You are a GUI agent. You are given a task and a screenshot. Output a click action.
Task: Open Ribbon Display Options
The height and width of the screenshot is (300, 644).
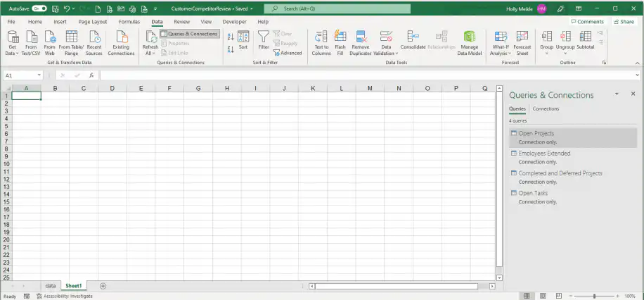579,8
